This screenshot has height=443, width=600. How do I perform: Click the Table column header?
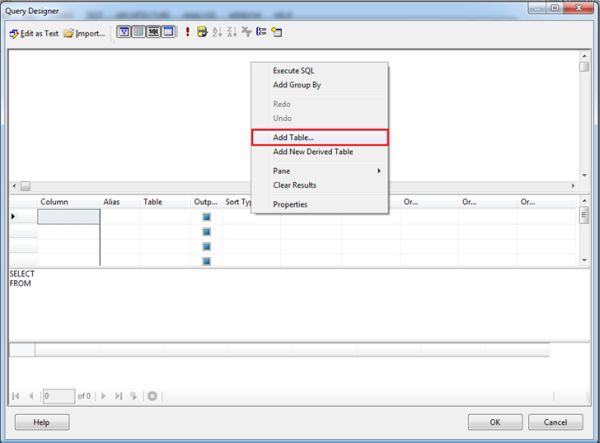165,202
